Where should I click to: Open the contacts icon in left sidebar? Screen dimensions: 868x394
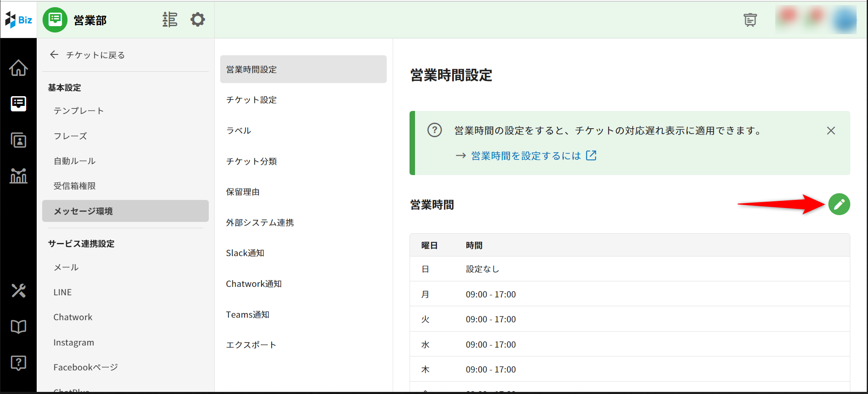pyautogui.click(x=19, y=140)
